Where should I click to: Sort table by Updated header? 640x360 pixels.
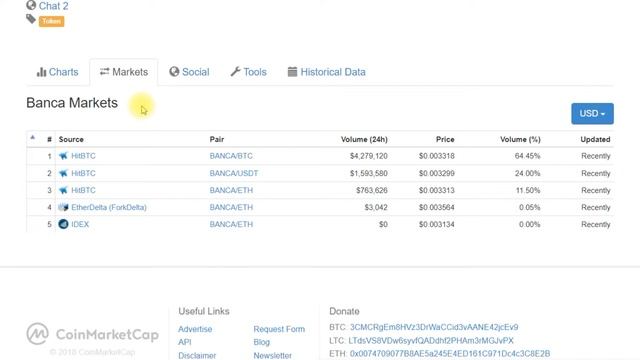point(595,140)
